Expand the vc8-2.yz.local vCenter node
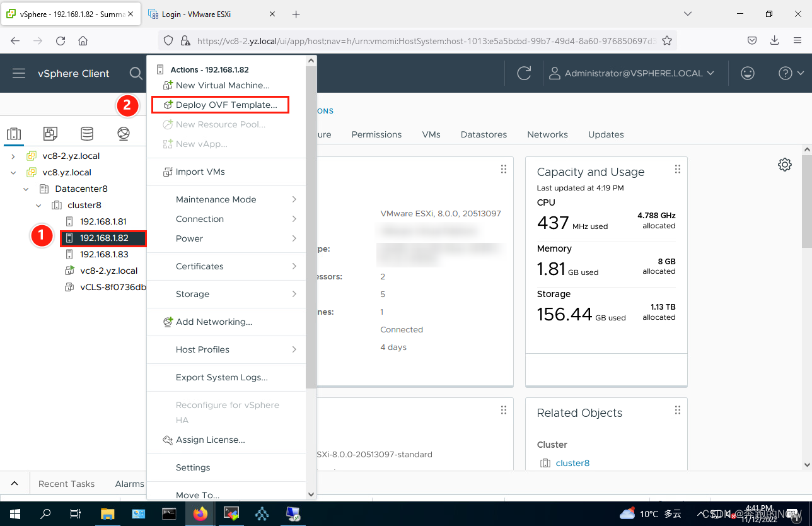Image resolution: width=812 pixels, height=526 pixels. [13, 156]
